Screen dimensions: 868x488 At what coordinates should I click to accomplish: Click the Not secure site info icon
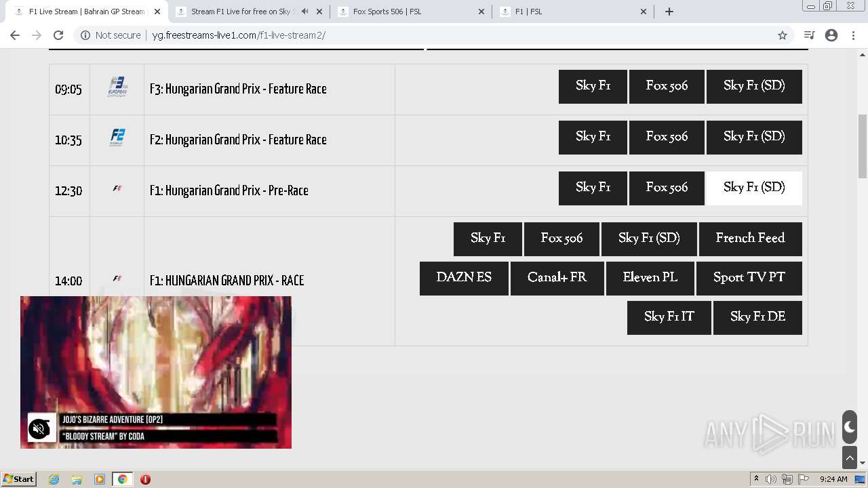click(x=85, y=35)
